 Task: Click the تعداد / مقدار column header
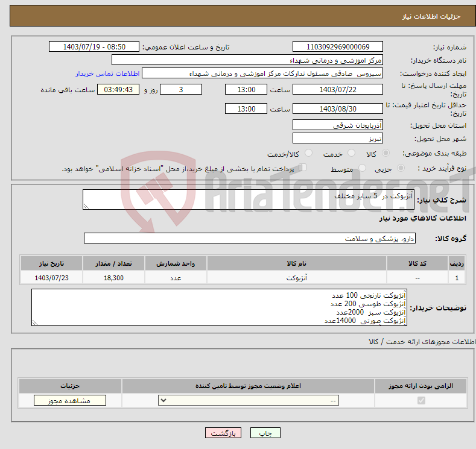pyautogui.click(x=113, y=263)
